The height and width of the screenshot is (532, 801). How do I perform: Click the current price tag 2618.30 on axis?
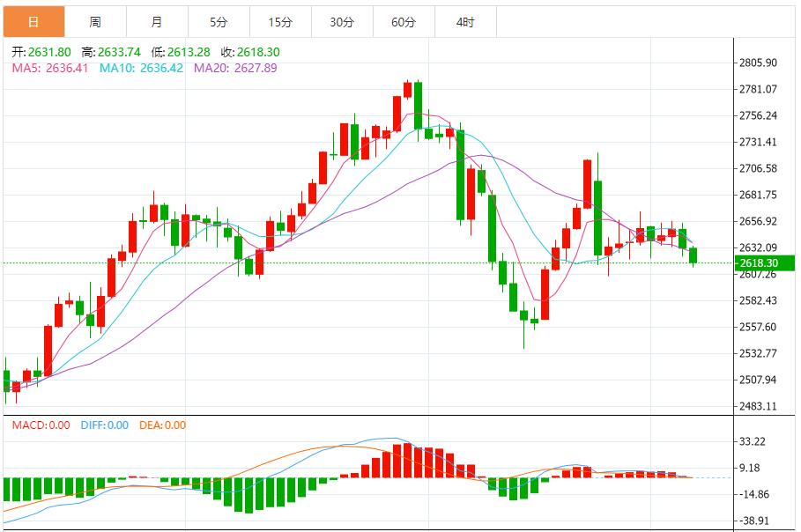758,262
